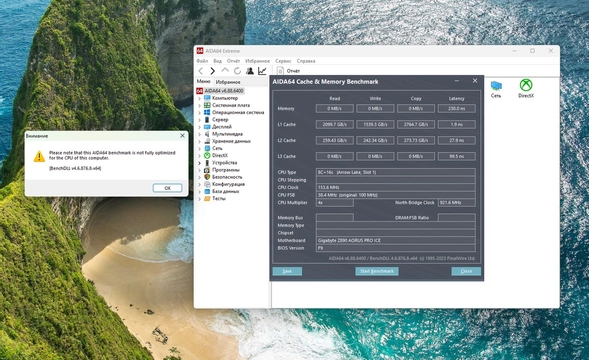This screenshot has width=589, height=360.
Task: Expand the Хранение данных tree node
Action: 199,141
